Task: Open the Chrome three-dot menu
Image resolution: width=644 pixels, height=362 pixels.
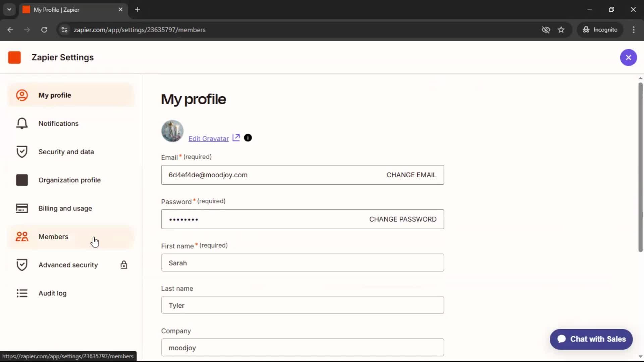Action: coord(634,30)
